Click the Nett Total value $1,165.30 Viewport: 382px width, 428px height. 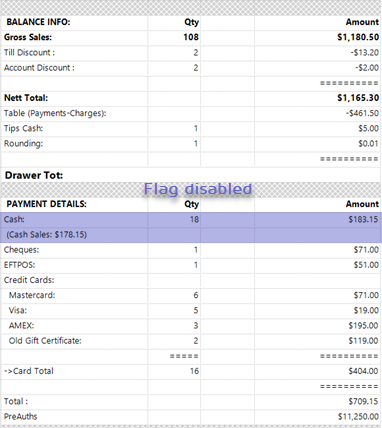(358, 98)
